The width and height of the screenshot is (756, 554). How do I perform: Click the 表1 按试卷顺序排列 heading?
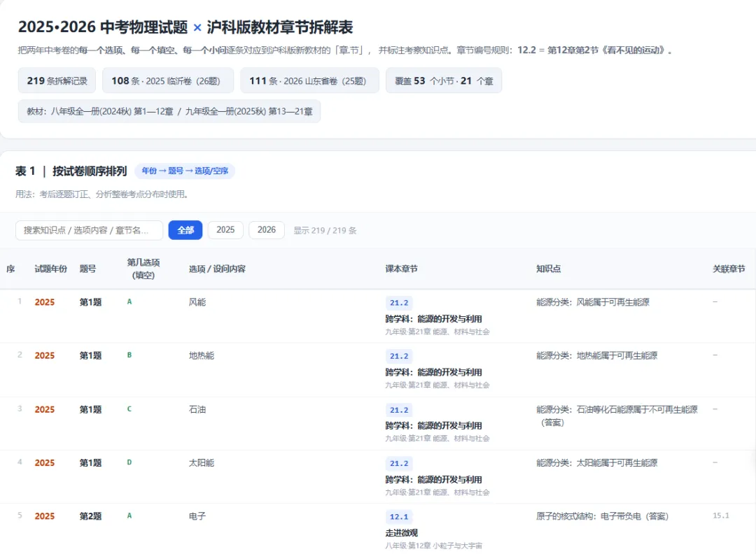coord(71,171)
